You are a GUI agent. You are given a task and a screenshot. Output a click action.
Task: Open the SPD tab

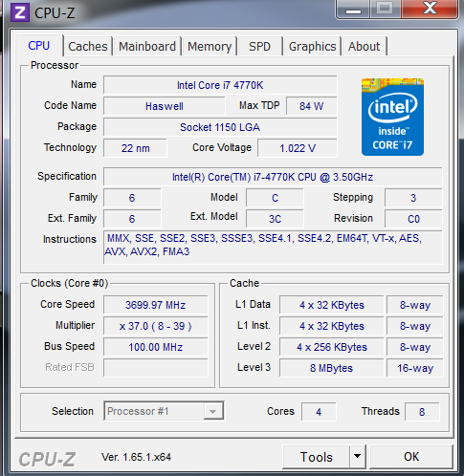click(259, 47)
